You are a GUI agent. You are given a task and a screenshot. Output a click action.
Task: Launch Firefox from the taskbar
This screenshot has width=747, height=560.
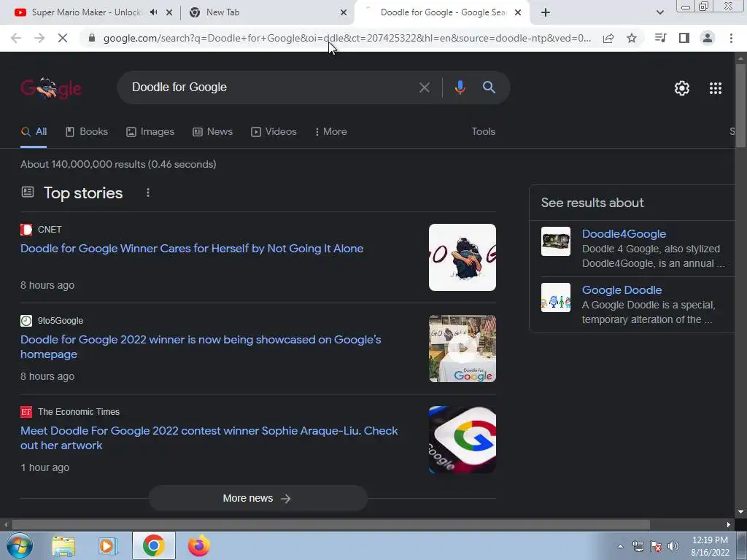[198, 545]
